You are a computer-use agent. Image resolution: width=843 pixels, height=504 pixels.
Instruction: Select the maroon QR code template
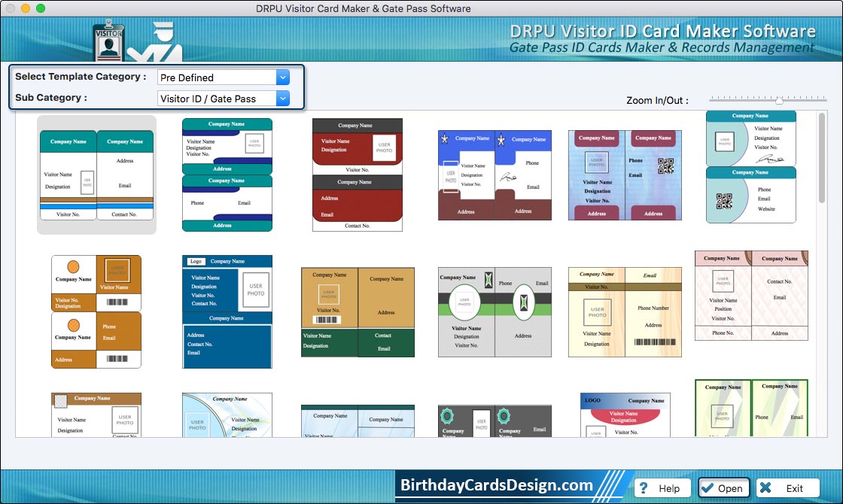[x=625, y=175]
